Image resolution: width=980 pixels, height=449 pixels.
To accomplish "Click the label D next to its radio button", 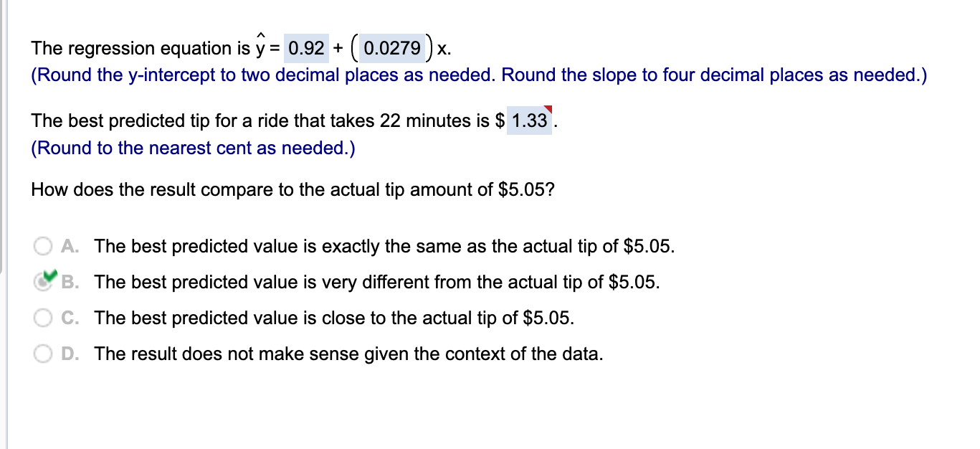I will [70, 354].
